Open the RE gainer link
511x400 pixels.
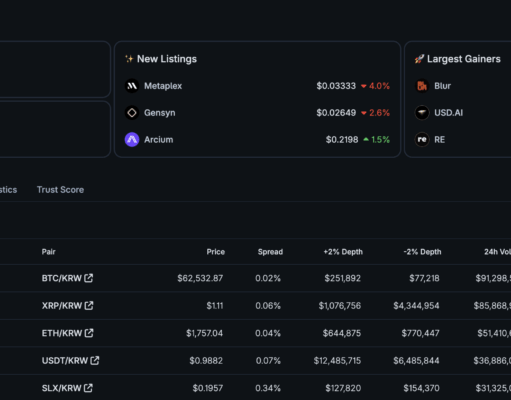439,140
